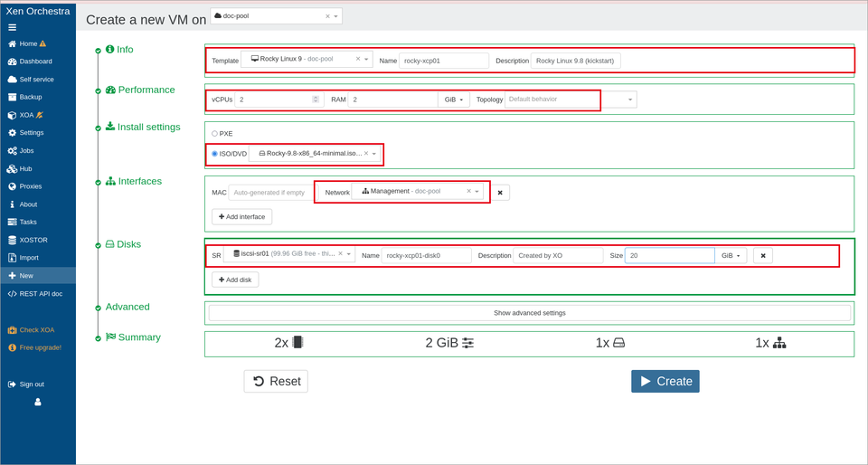Open the Network Management dropdown
The height and width of the screenshot is (465, 868).
coord(477,191)
